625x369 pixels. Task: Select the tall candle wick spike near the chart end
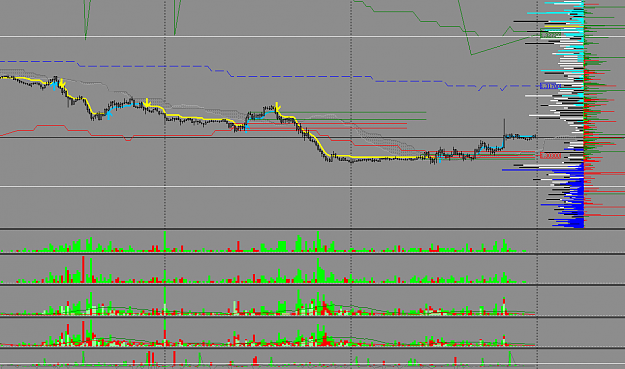point(504,128)
